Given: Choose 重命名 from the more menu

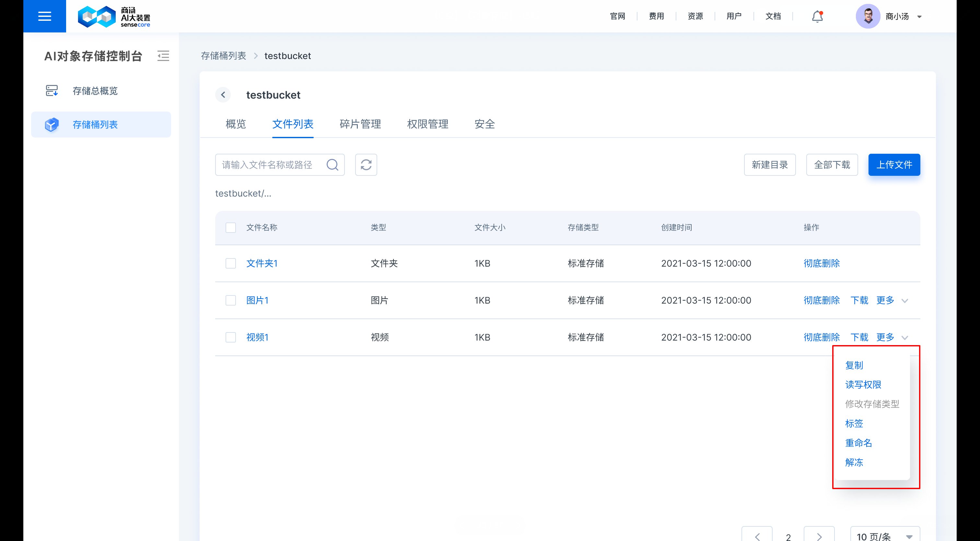Looking at the screenshot, I should click(x=858, y=443).
